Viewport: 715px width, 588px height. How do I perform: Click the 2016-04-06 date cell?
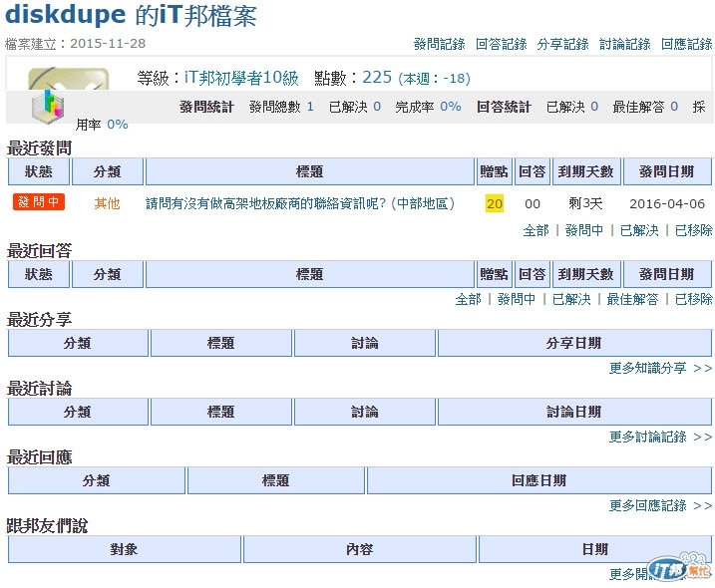coord(667,203)
